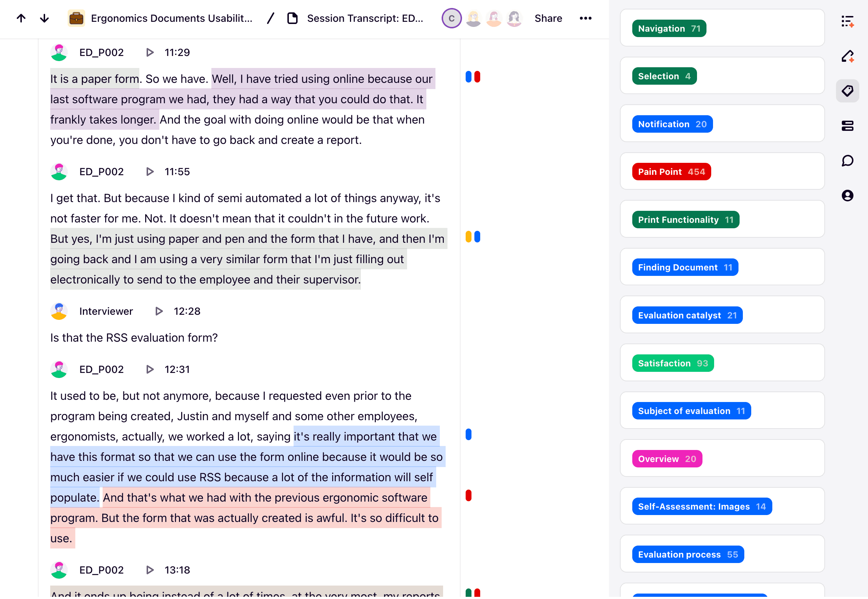Select the Navigation 71 tag

coord(669,28)
